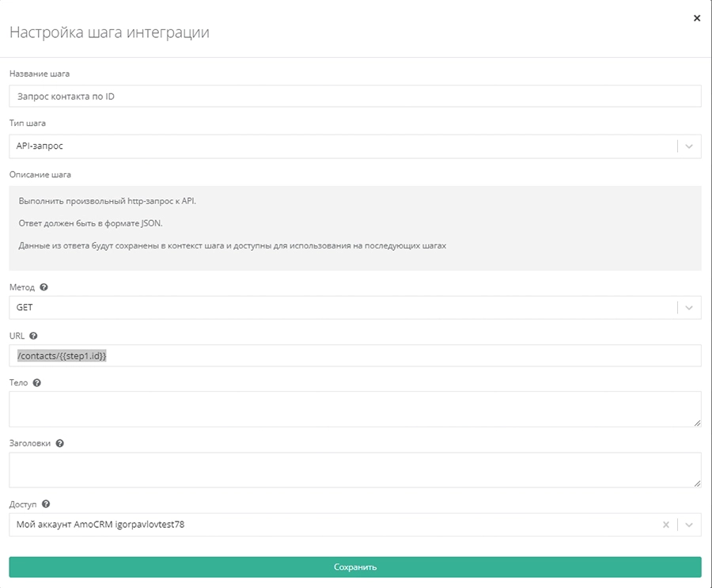
Task: Open the account field showing Мой аккаунт AmoCRM
Action: (x=332, y=525)
